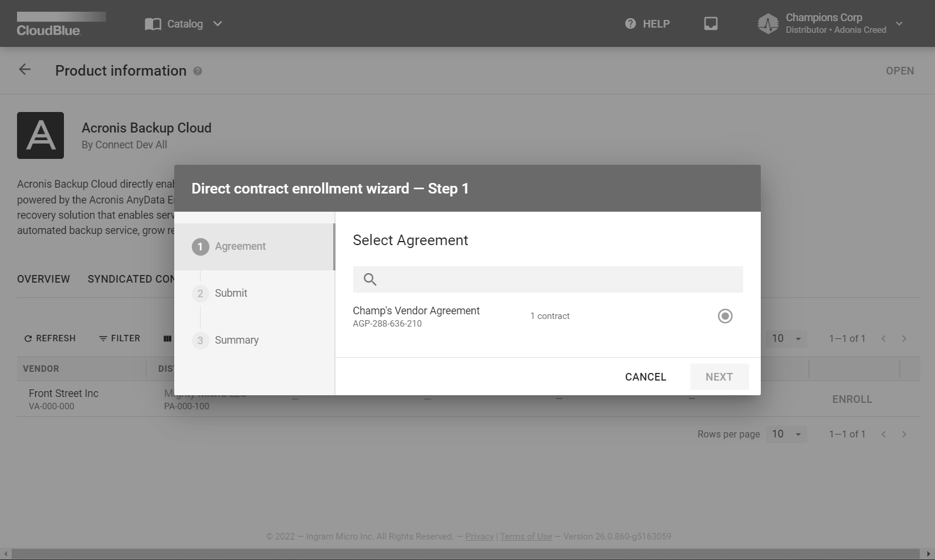This screenshot has height=560, width=935.
Task: Click ENROLL for Front Street Inc
Action: point(852,399)
